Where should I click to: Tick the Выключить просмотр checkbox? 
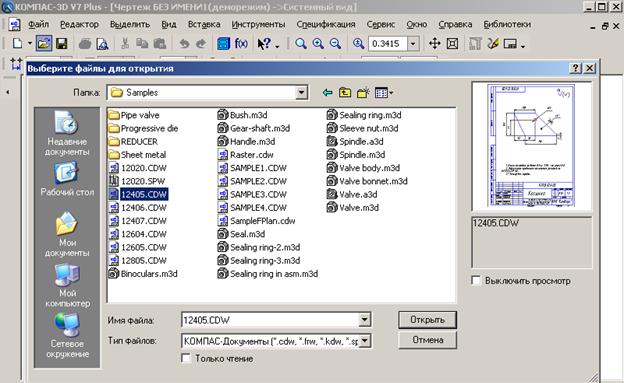[x=476, y=280]
